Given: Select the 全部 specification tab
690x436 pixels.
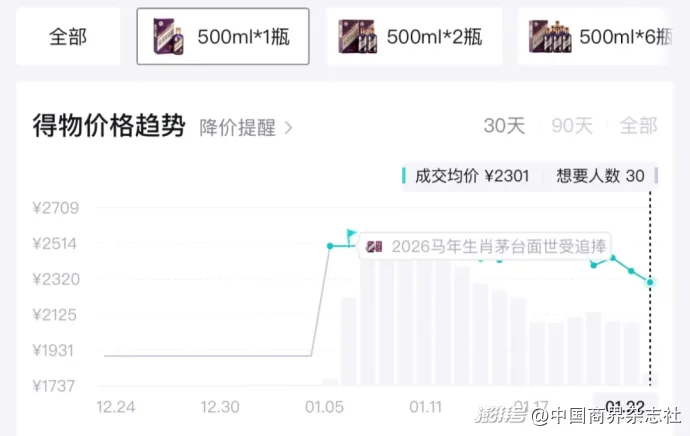Looking at the screenshot, I should pos(68,37).
